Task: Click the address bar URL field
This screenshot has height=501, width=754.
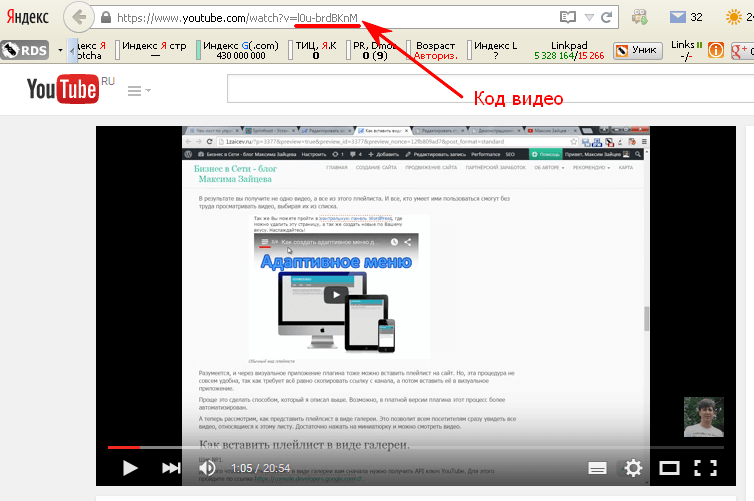Action: [332, 18]
